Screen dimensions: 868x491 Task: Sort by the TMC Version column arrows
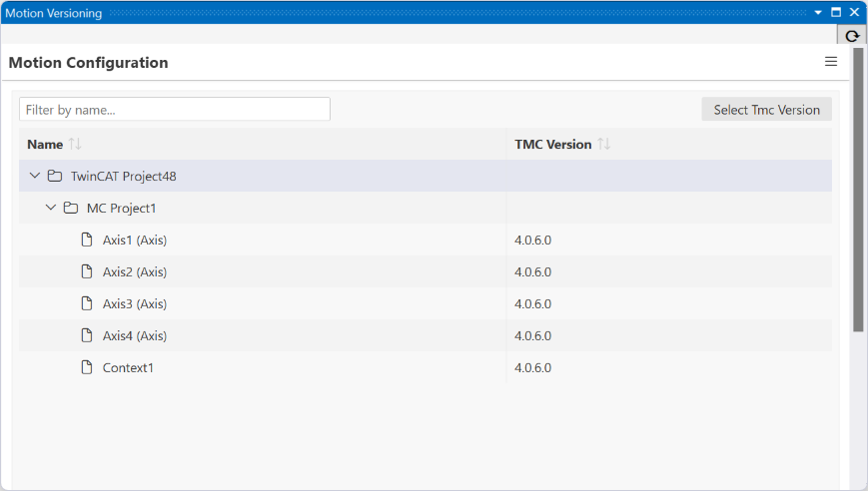click(x=604, y=145)
